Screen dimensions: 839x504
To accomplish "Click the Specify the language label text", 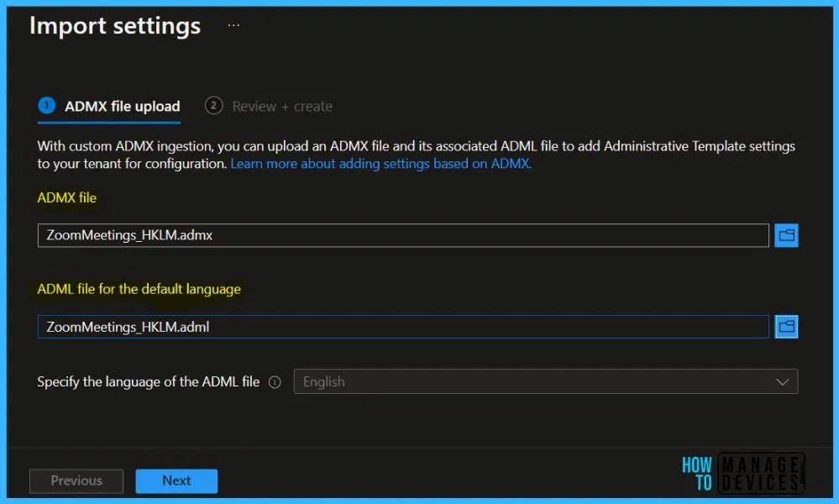I will (x=149, y=382).
